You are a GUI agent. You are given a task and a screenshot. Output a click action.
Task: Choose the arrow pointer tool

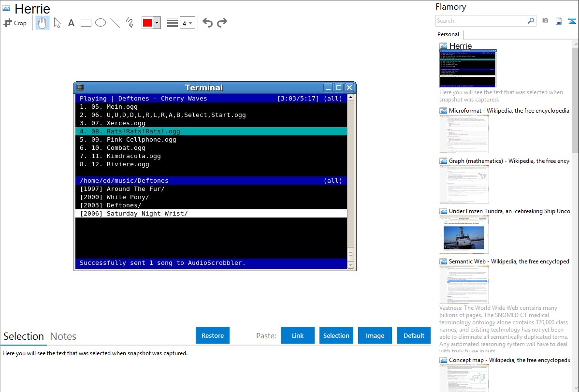click(x=58, y=23)
